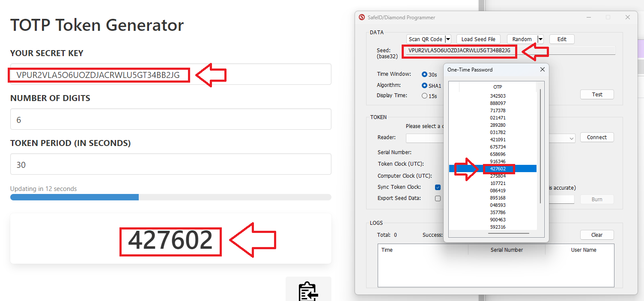This screenshot has height=301, width=644.
Task: Click the Connect reader button
Action: (x=597, y=137)
